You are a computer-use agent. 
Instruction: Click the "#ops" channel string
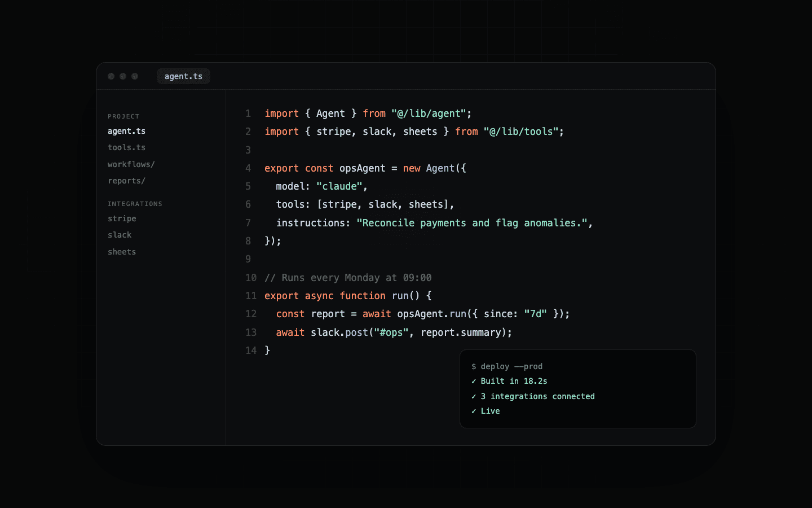391,332
